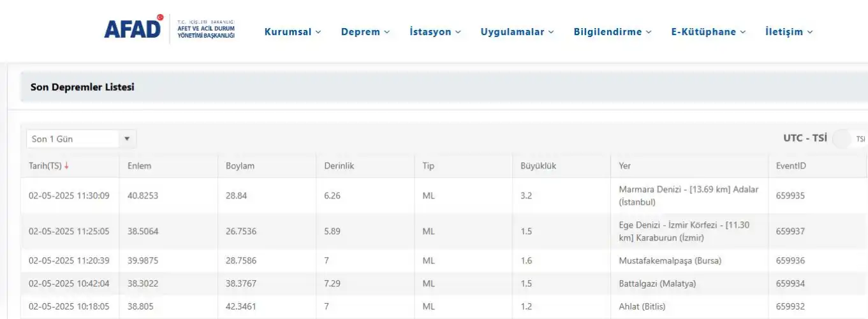Open the Deprem menu
Image resolution: width=868 pixels, height=319 pixels.
click(365, 32)
